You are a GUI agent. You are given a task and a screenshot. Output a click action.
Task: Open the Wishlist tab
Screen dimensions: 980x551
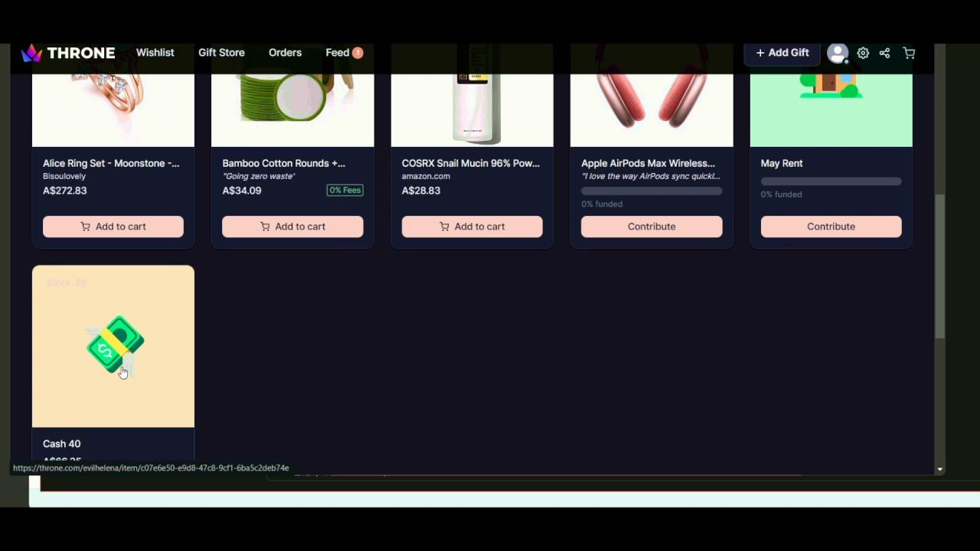[155, 53]
